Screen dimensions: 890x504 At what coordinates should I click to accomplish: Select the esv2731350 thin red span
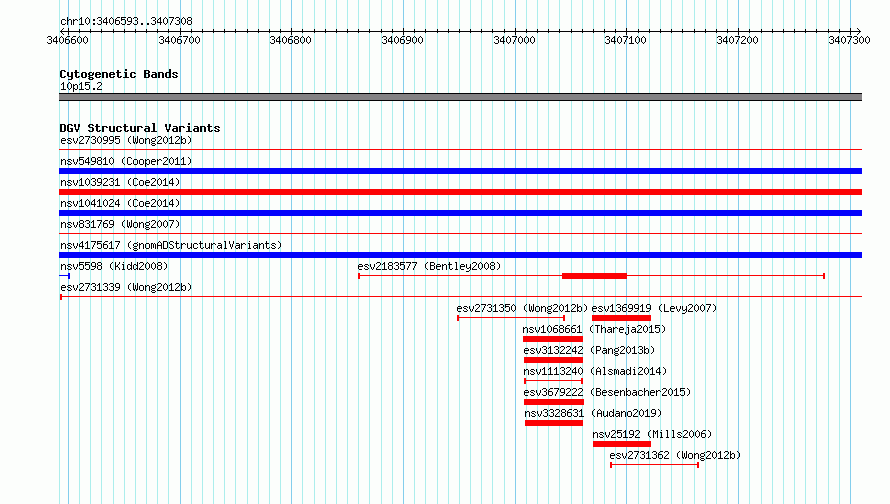point(511,318)
